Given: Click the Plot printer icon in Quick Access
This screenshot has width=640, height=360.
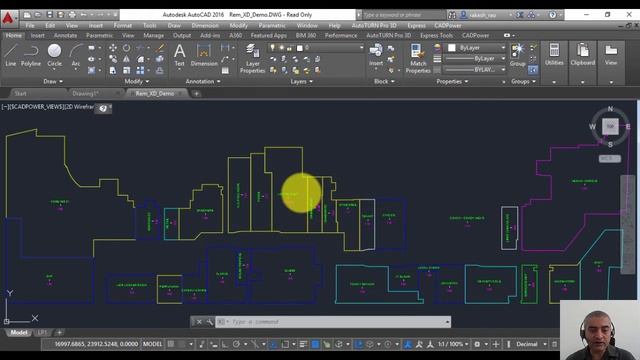Looking at the screenshot, I should tap(72, 15).
